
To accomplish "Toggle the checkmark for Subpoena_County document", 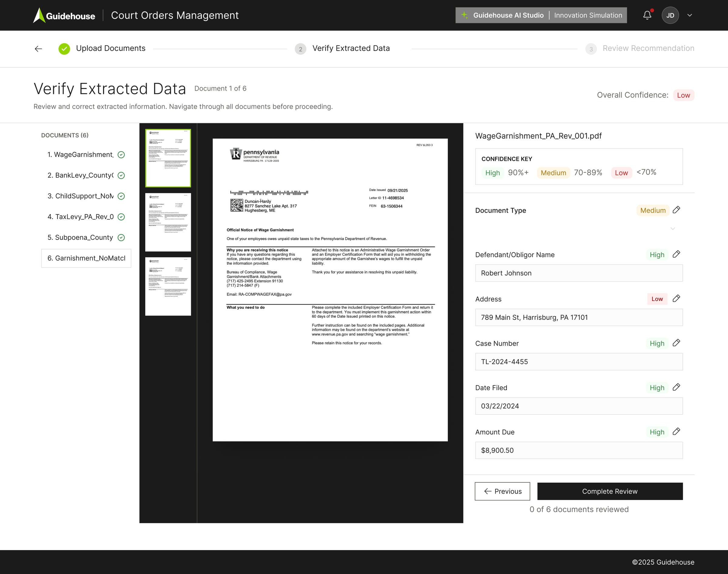I will point(121,238).
